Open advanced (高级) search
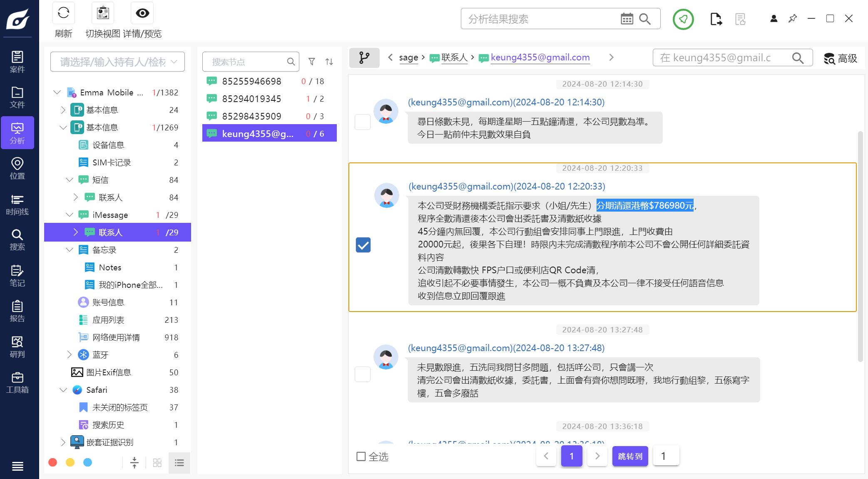The image size is (868, 479). [841, 58]
